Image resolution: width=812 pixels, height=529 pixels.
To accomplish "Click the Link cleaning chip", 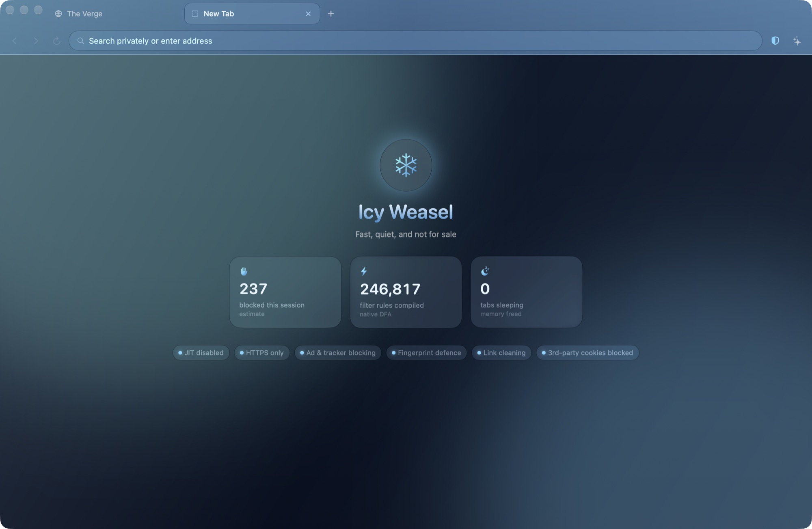I will tap(501, 353).
